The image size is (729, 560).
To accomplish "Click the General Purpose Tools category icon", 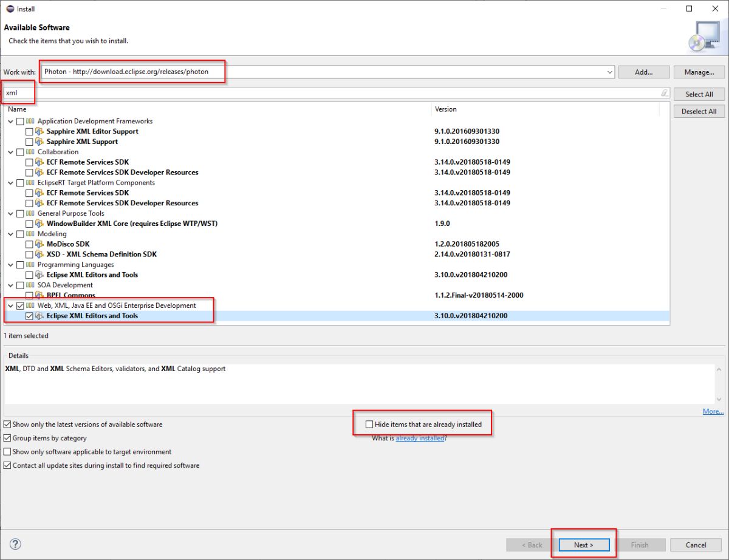I will point(30,214).
